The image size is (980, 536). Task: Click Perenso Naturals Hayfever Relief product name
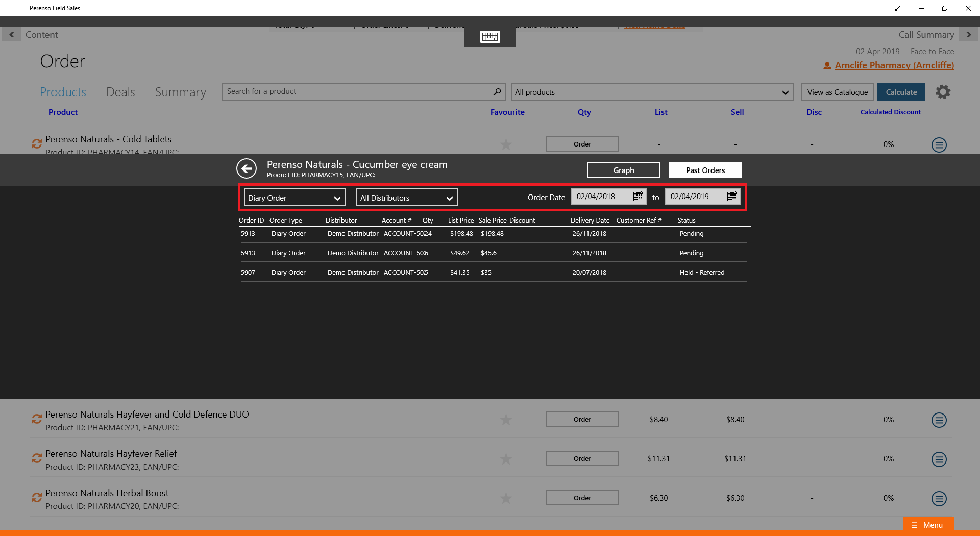(111, 453)
